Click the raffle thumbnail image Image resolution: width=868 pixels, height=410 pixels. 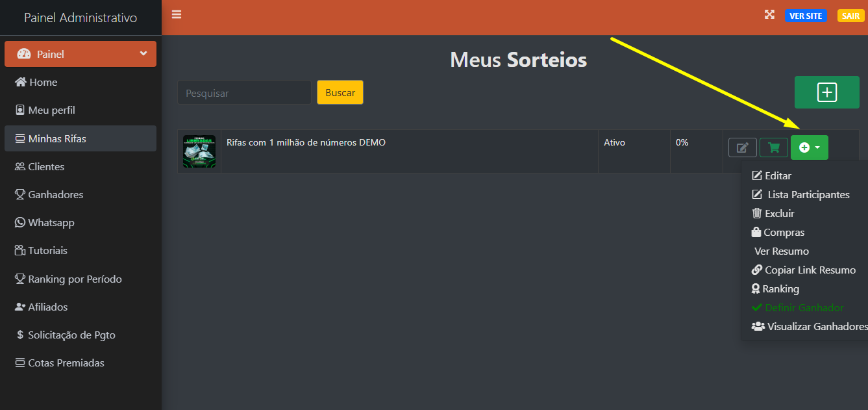click(x=199, y=151)
